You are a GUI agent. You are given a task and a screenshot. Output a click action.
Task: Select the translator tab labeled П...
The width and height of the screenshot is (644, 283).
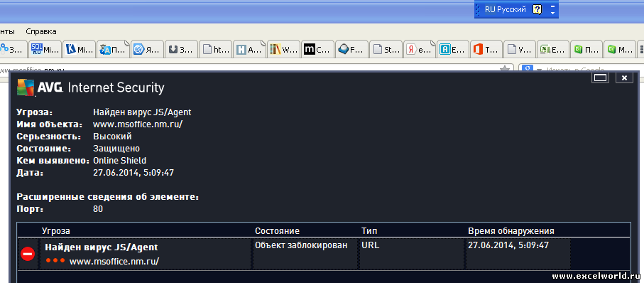tap(114, 49)
